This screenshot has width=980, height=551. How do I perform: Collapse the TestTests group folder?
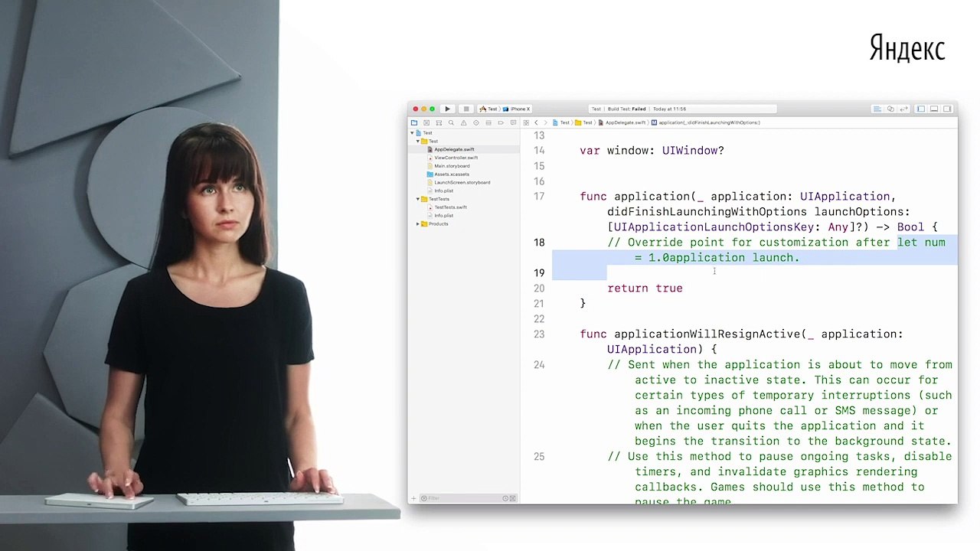(418, 199)
